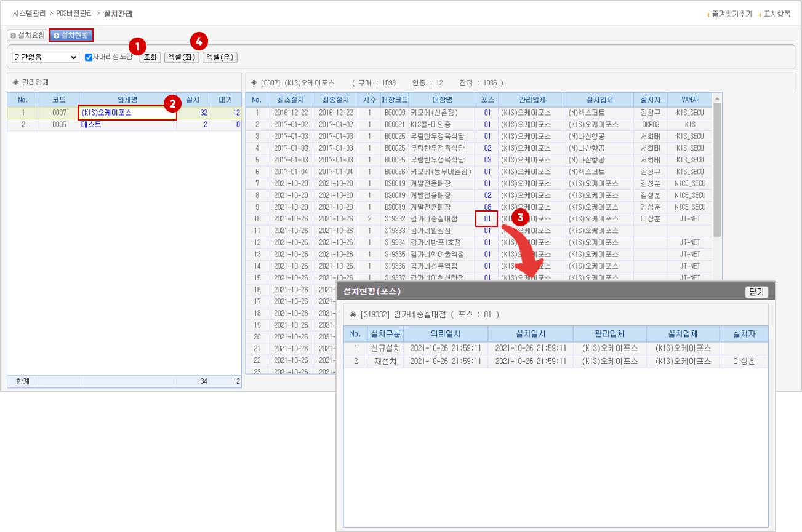Select 테스트 company row
Image resolution: width=802 pixels, height=532 pixels.
[x=91, y=125]
